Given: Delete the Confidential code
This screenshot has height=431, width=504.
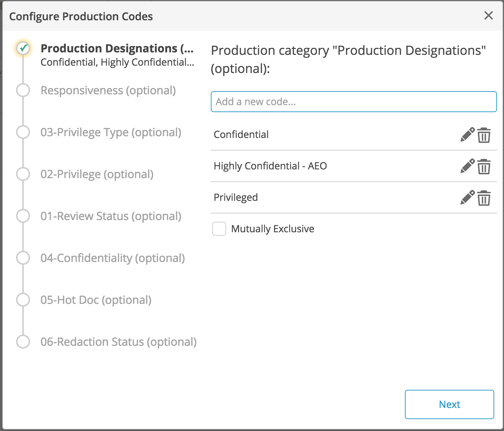Looking at the screenshot, I should point(484,135).
